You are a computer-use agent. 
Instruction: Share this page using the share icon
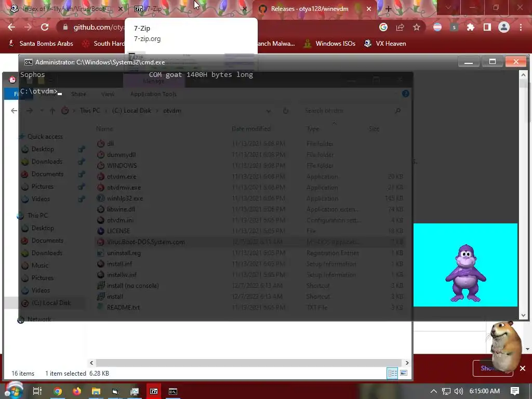400,27
